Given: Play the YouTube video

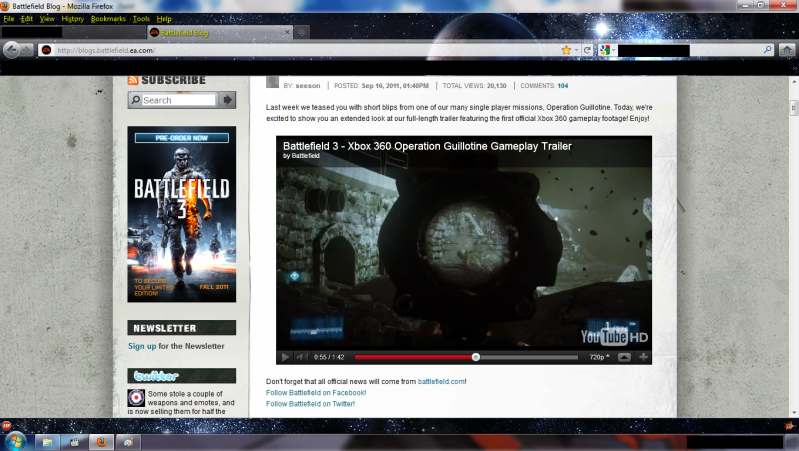Looking at the screenshot, I should [x=285, y=357].
